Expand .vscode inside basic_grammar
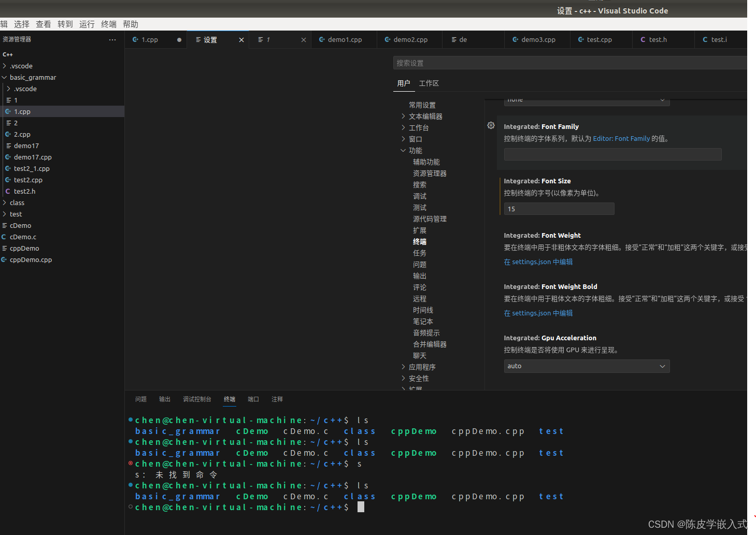 tap(9, 89)
